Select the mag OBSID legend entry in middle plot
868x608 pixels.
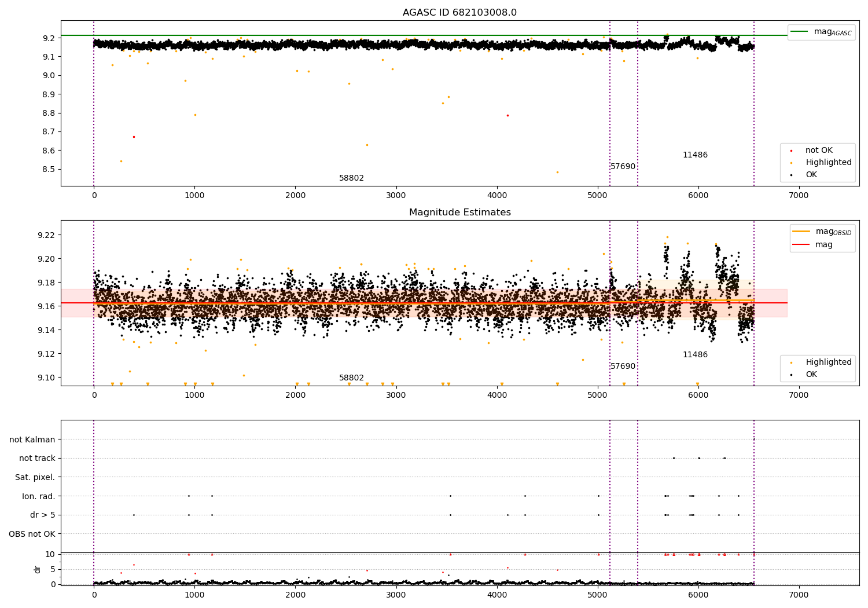click(x=822, y=232)
